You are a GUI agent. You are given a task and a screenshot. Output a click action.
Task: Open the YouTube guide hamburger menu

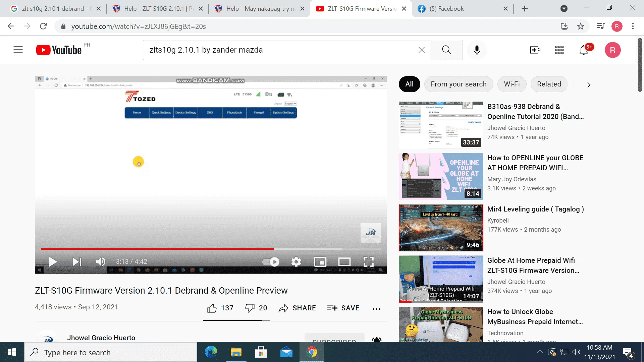18,50
